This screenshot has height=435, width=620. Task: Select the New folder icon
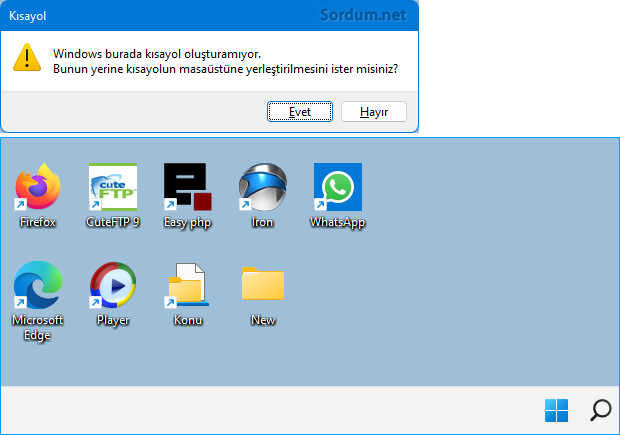tap(263, 284)
